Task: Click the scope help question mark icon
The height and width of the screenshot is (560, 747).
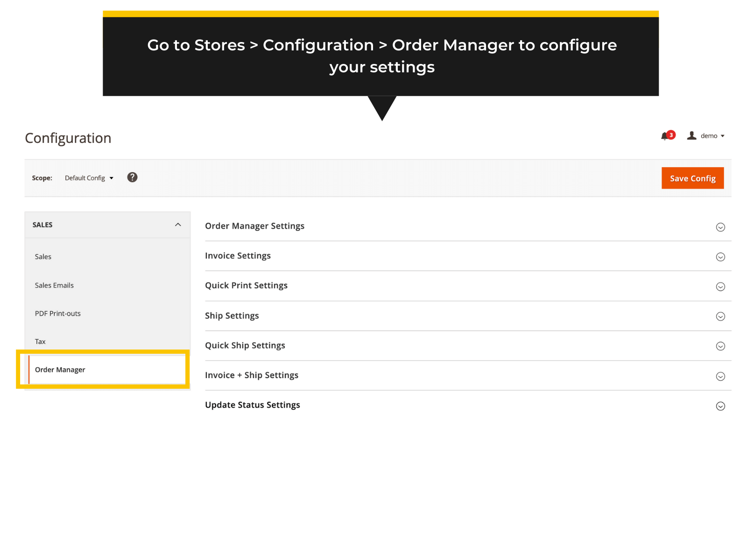Action: (132, 177)
